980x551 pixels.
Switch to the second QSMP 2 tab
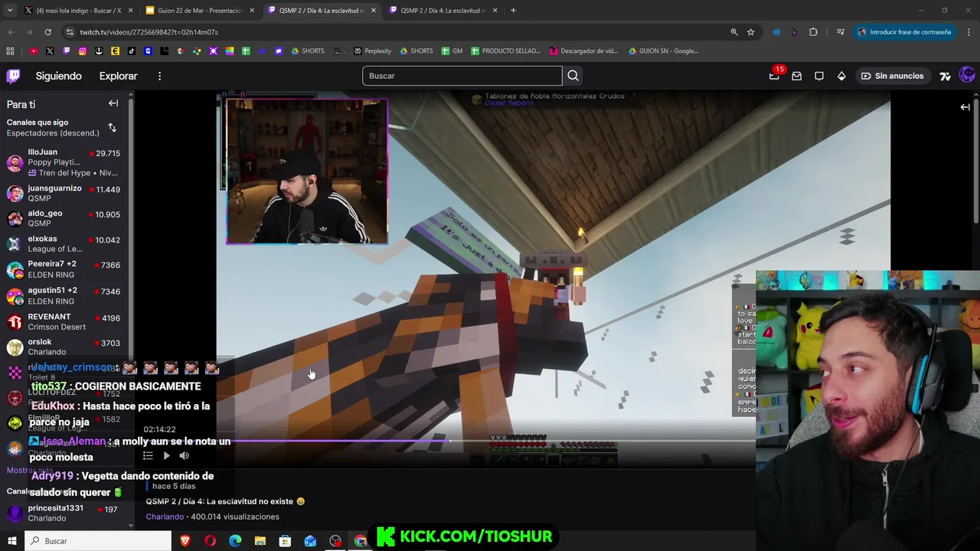click(x=442, y=11)
